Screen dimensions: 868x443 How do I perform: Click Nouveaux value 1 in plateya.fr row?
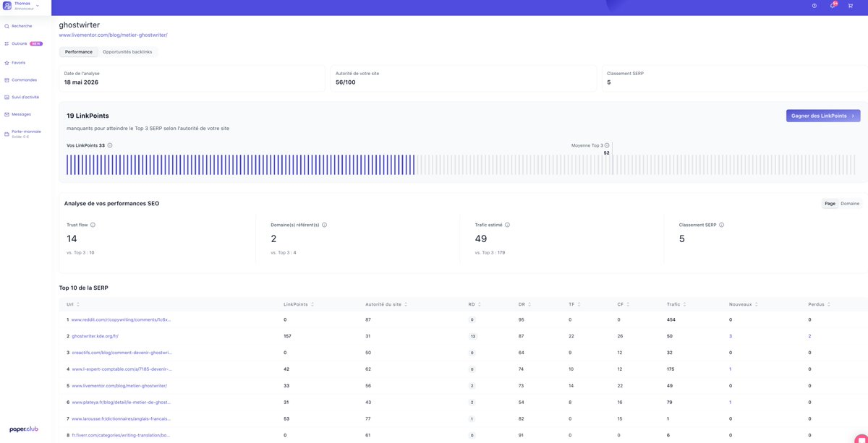click(x=730, y=403)
